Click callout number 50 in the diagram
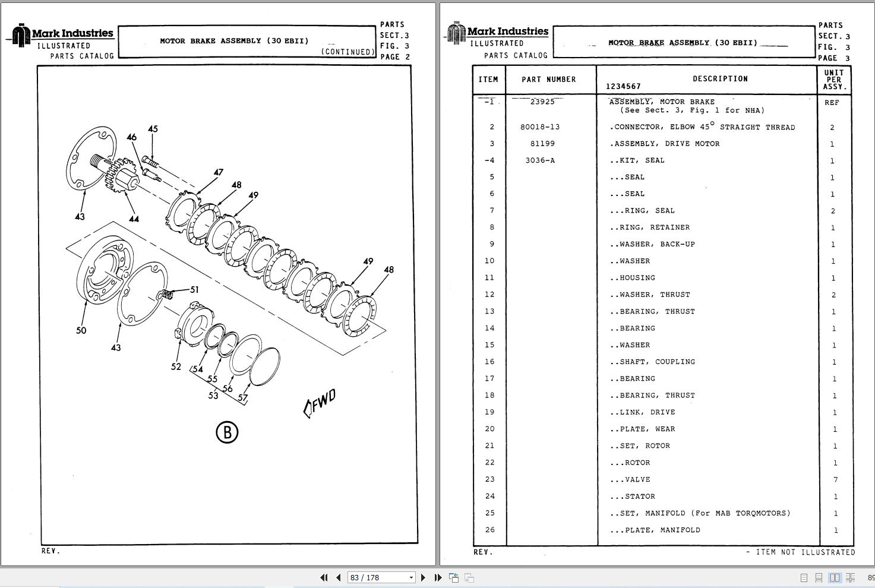This screenshot has height=588, width=875. coord(81,330)
